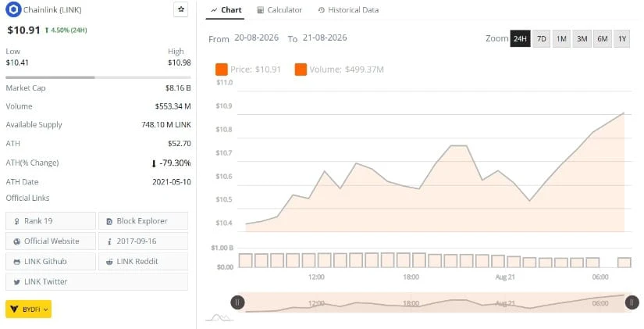Open the Chart tab
The height and width of the screenshot is (329, 644).
[x=226, y=10]
